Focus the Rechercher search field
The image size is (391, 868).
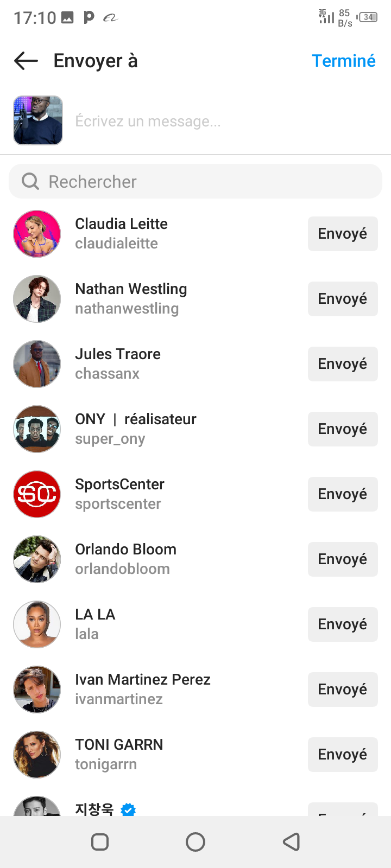coord(206,181)
